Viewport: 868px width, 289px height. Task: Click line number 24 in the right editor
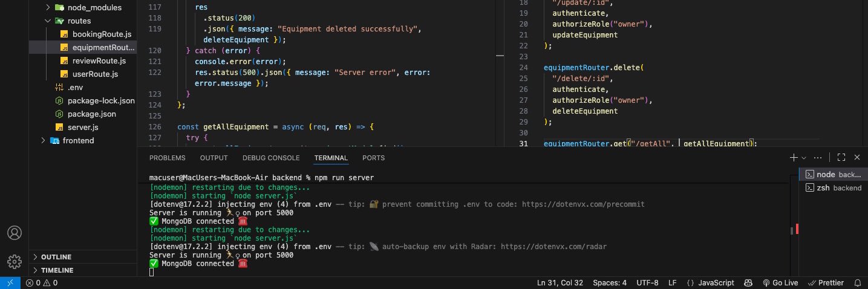coord(524,67)
